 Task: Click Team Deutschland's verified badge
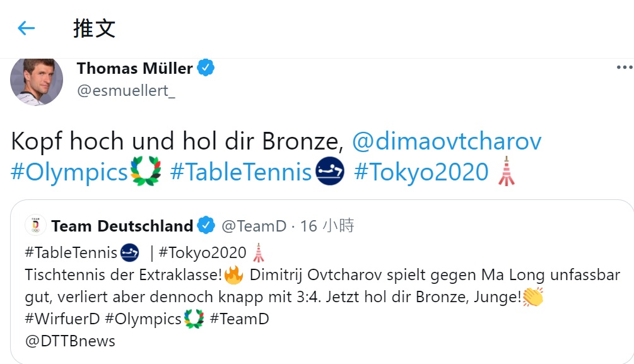click(x=206, y=225)
